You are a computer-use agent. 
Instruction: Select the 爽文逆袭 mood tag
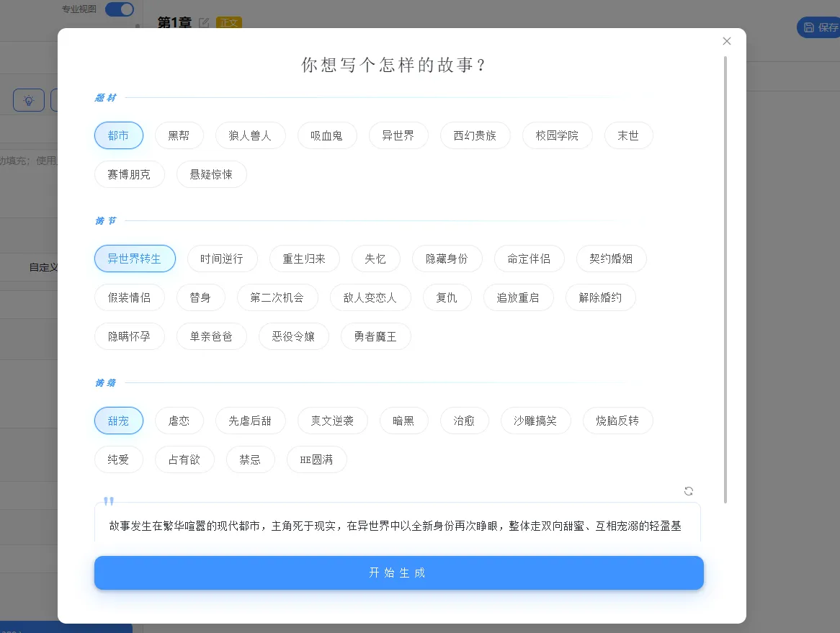coord(332,421)
